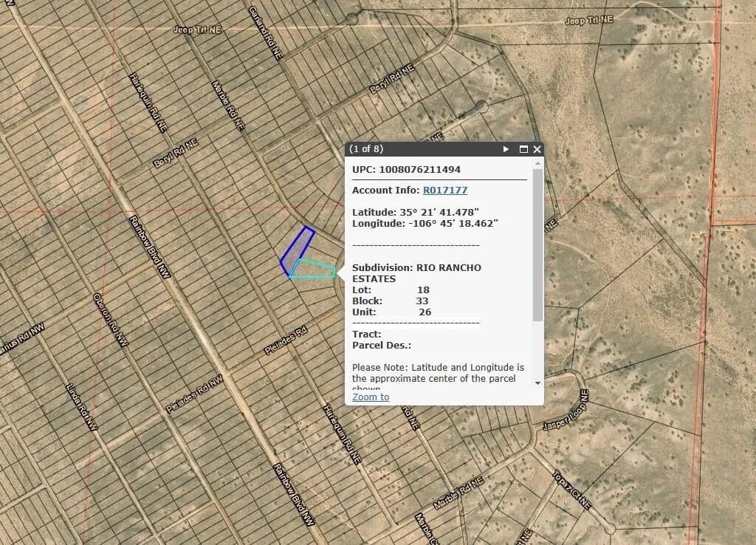Click the Zoom to link
This screenshot has height=545, width=756.
tap(371, 397)
